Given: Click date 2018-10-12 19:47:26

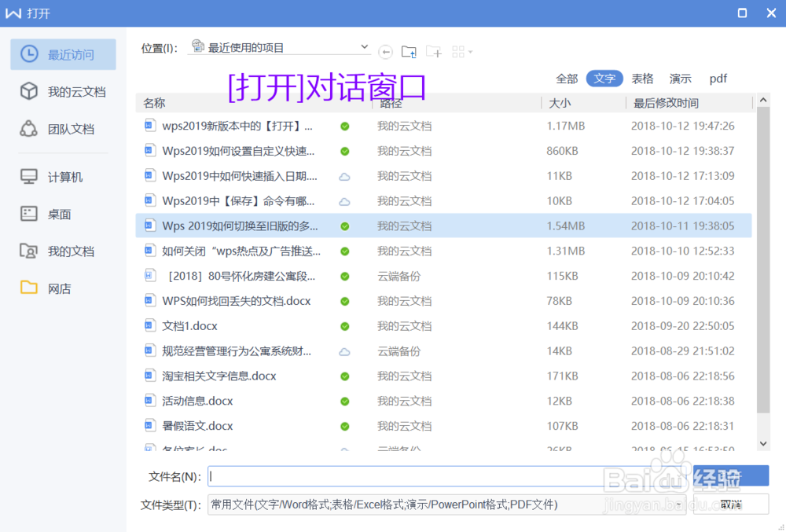Looking at the screenshot, I should tap(683, 126).
